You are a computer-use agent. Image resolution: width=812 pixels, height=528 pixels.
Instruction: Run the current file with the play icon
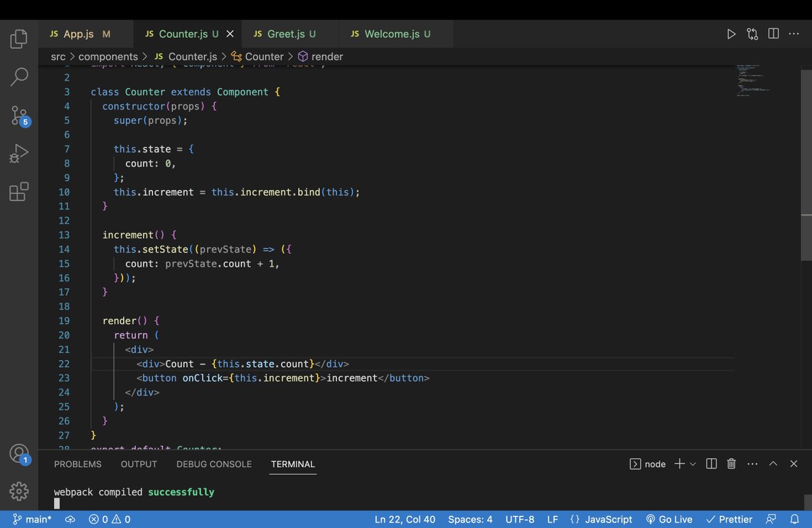[x=731, y=33]
